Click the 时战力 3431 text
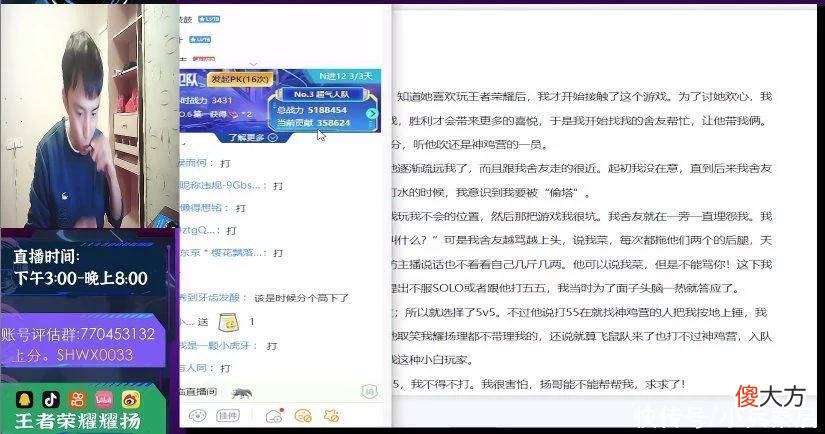The height and width of the screenshot is (434, 825). pyautogui.click(x=206, y=100)
